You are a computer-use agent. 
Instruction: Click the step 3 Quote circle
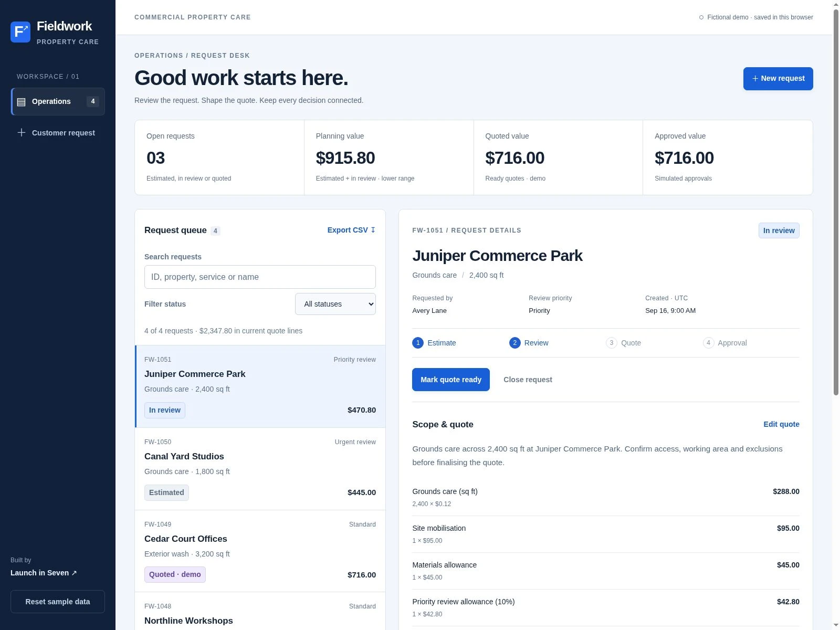[611, 343]
